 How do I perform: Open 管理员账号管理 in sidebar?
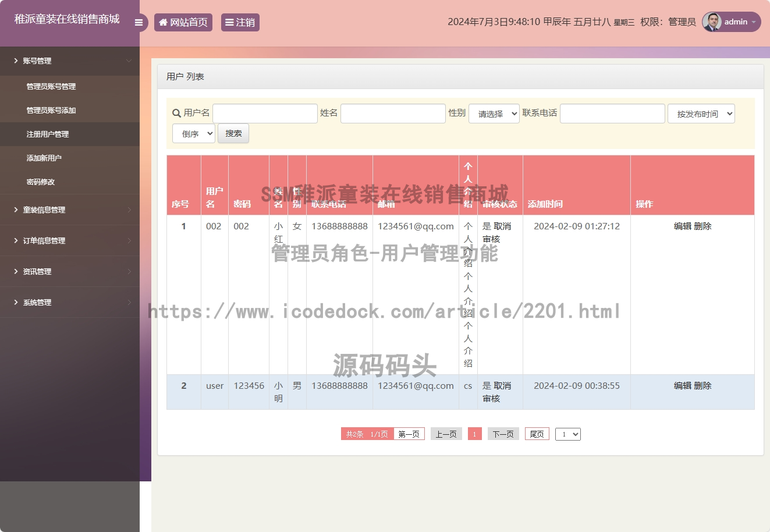[51, 86]
